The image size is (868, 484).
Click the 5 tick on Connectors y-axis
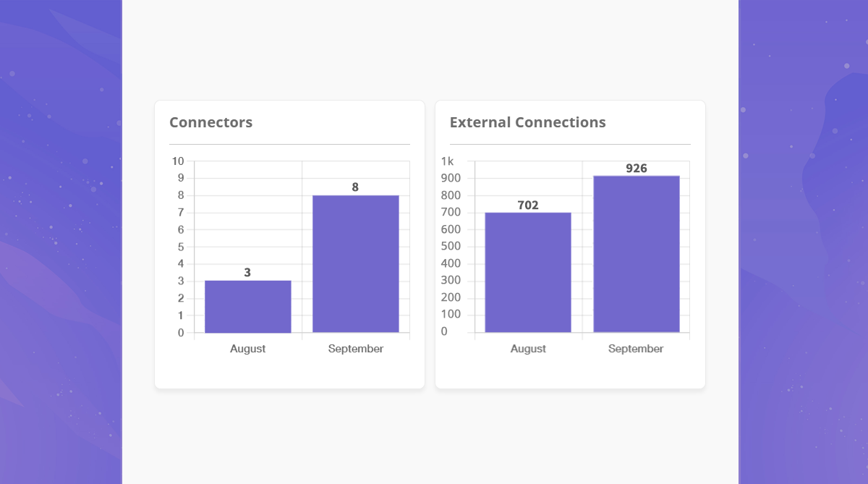click(181, 247)
